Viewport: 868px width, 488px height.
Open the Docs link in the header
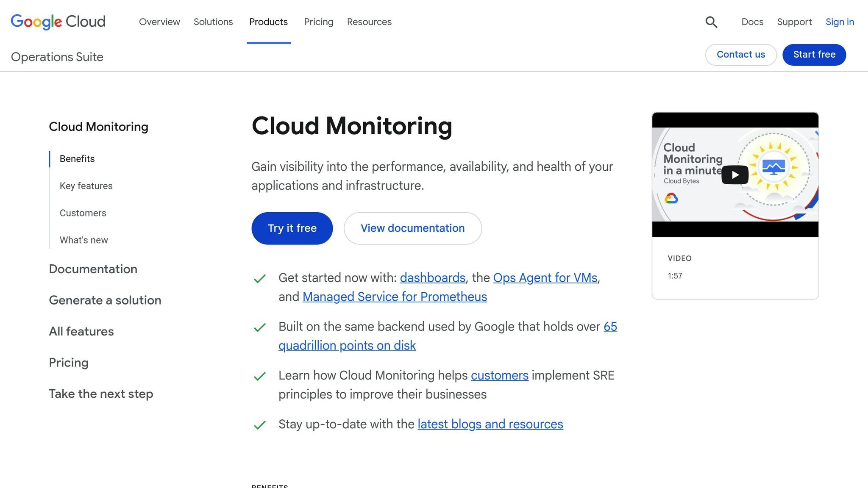pos(752,22)
